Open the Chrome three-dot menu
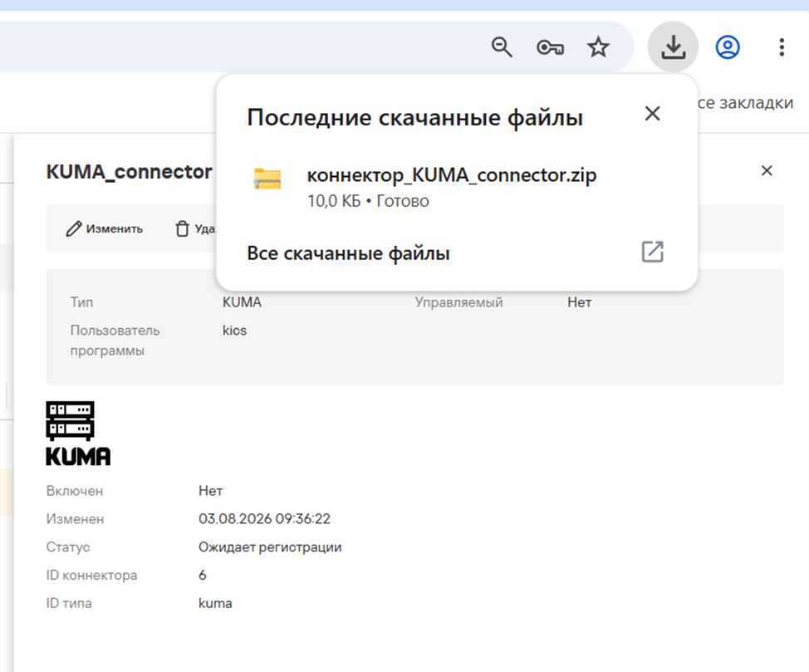 pos(782,47)
